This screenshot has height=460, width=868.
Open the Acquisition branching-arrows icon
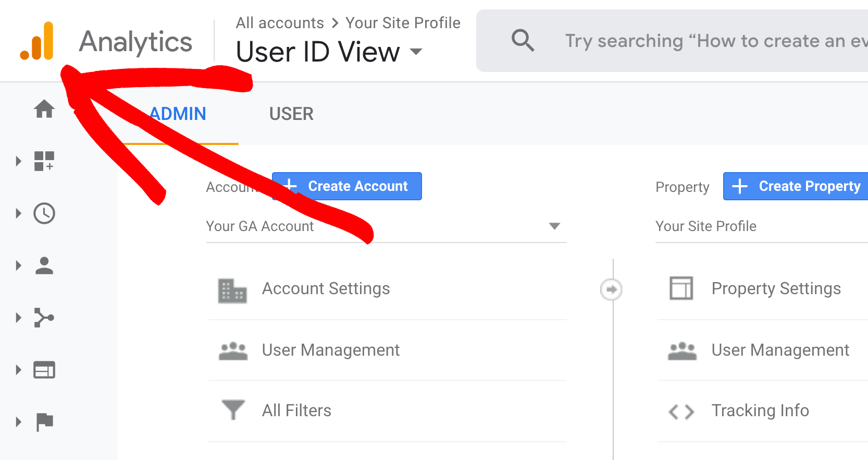(x=44, y=318)
